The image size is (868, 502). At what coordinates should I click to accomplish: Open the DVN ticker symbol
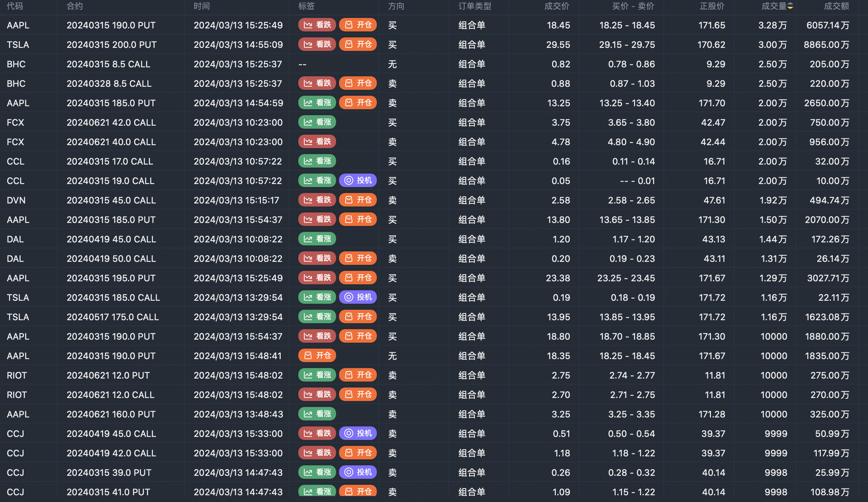[x=16, y=200]
